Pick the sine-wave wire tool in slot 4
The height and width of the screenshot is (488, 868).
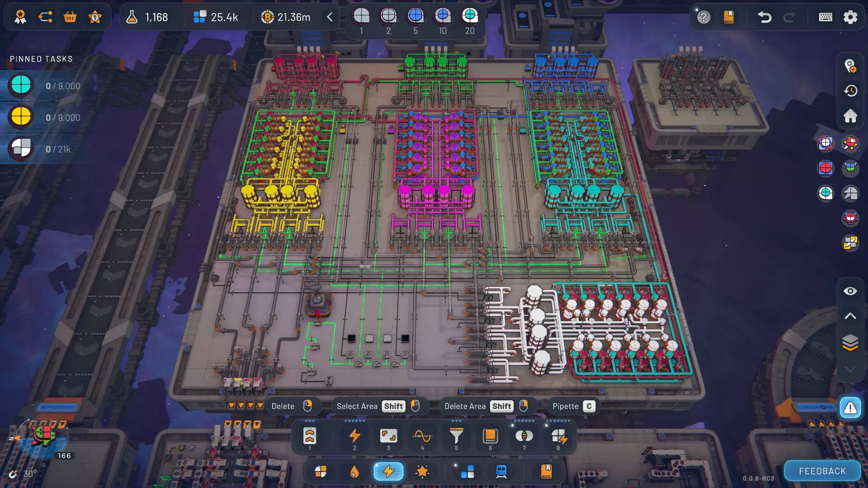click(x=422, y=436)
